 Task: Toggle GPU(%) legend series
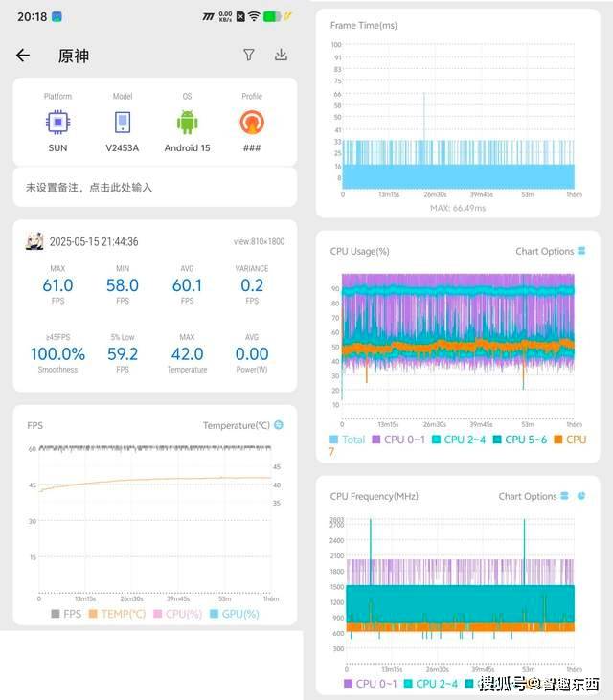(x=235, y=614)
